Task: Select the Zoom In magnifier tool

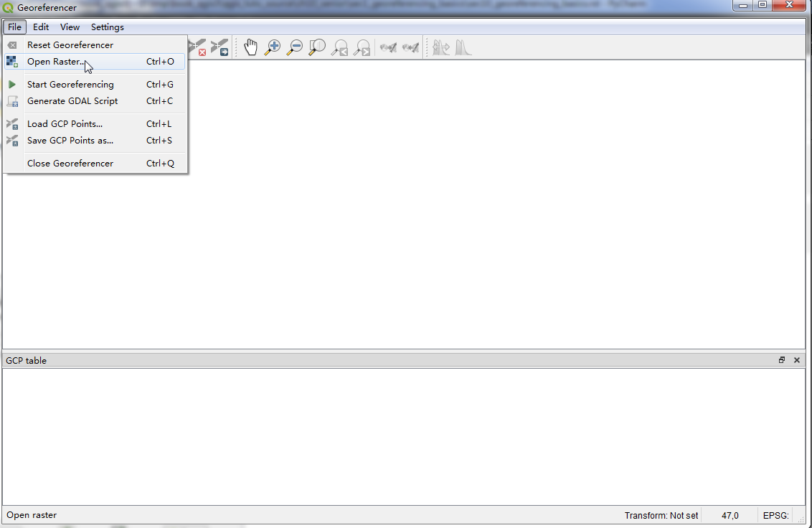Action: [273, 47]
